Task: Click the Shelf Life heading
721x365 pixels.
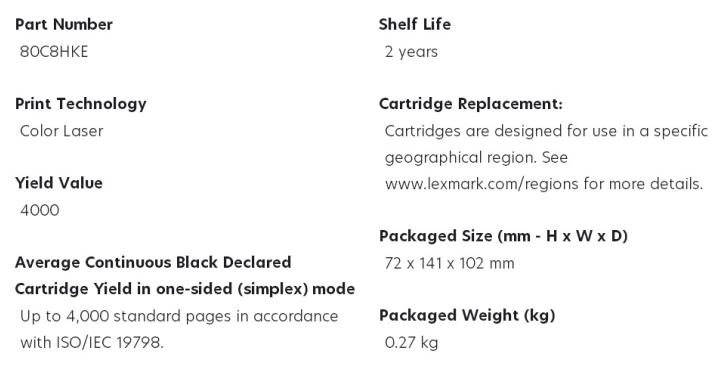Action: tap(415, 24)
